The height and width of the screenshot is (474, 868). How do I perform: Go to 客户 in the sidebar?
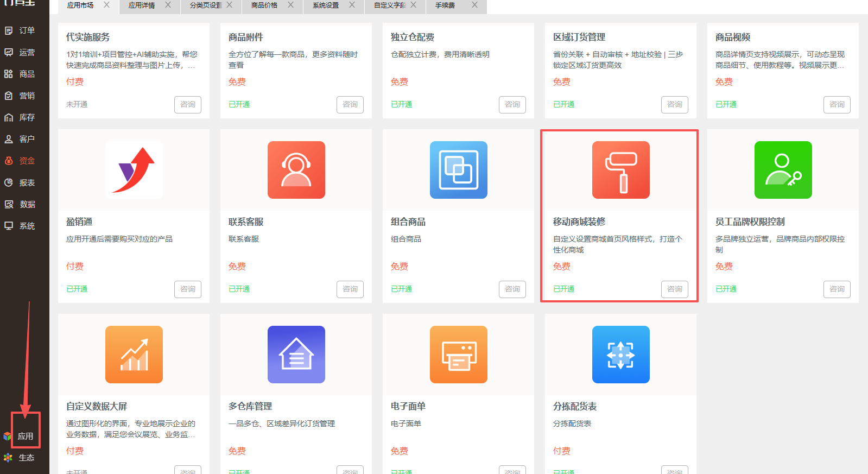click(x=20, y=139)
